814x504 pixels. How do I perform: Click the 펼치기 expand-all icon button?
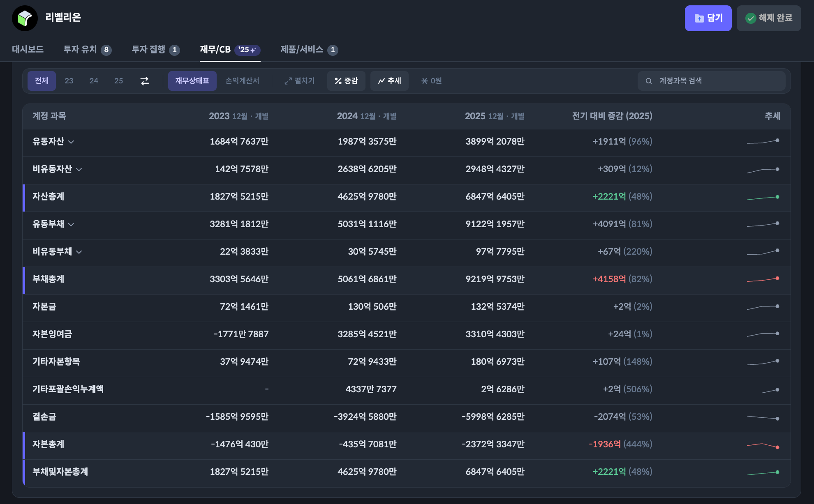click(x=299, y=81)
